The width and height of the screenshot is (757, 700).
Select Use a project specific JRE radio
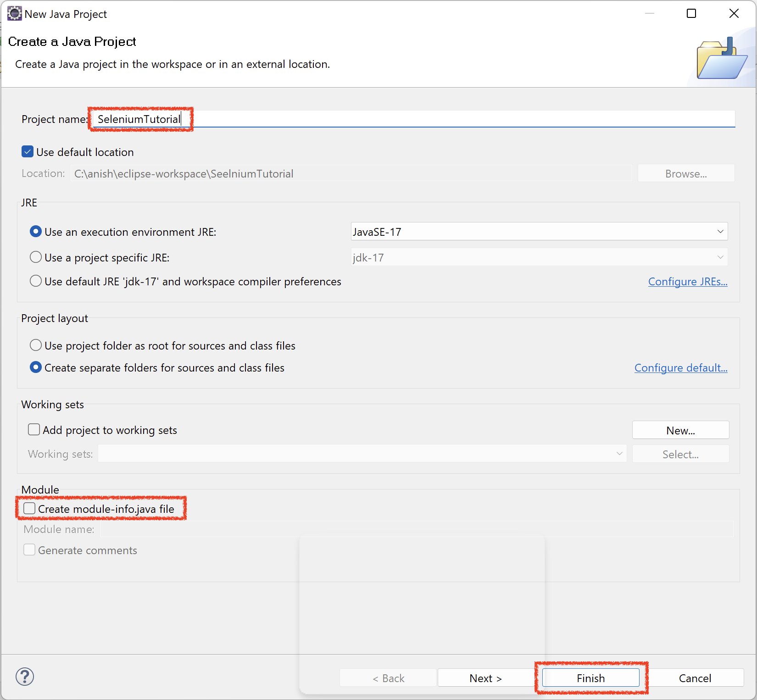(x=36, y=257)
